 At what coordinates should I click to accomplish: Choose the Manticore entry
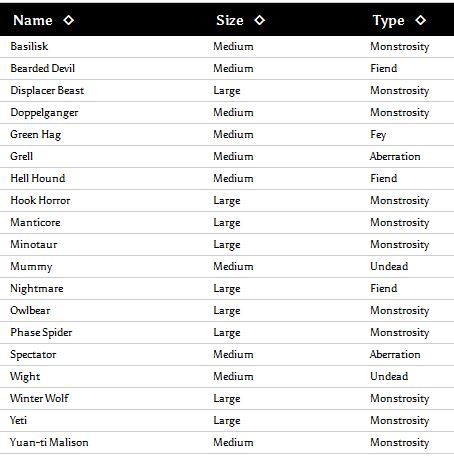pos(35,222)
